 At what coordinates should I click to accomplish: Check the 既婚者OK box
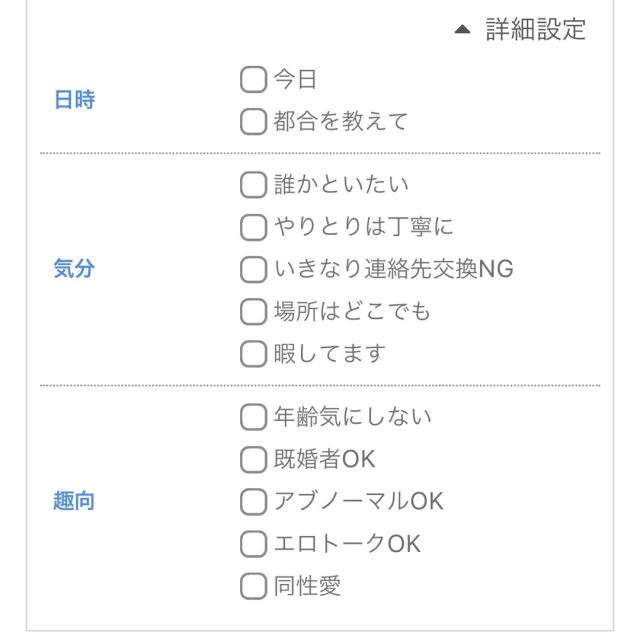[254, 459]
